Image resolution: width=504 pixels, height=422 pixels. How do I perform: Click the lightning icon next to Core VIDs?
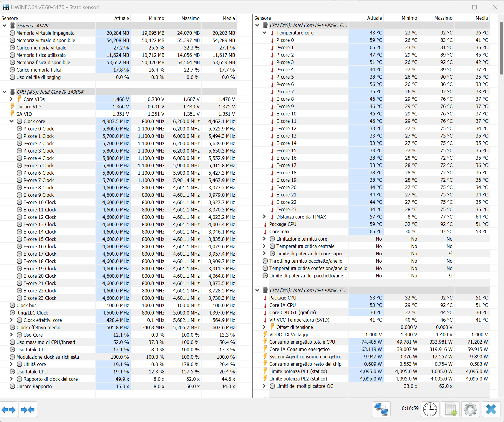point(19,99)
